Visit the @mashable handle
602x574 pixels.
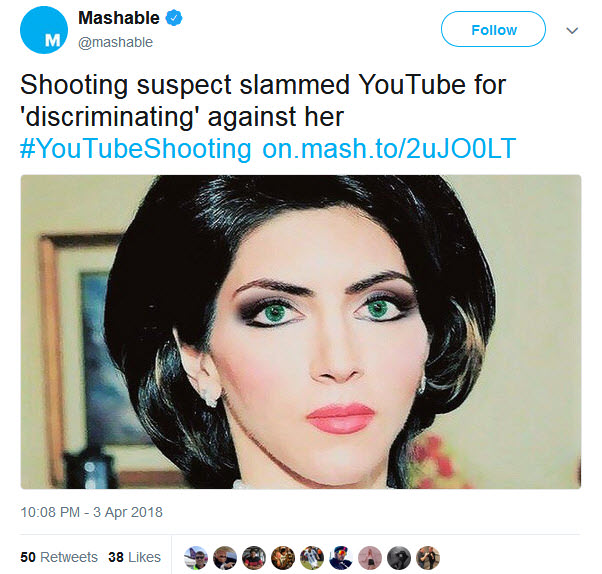tap(115, 42)
